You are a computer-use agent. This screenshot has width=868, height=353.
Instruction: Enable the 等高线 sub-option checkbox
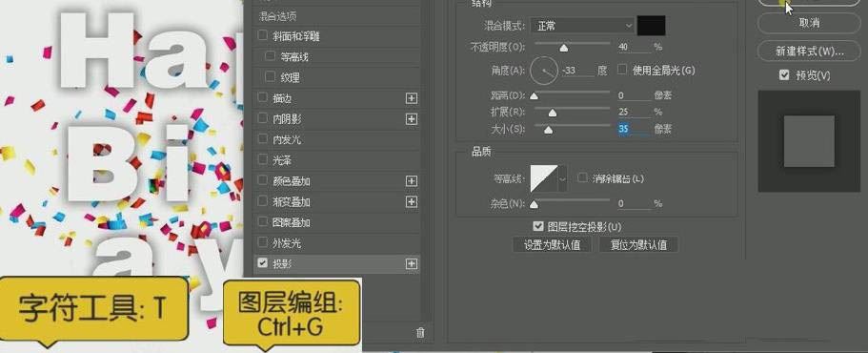click(x=270, y=56)
